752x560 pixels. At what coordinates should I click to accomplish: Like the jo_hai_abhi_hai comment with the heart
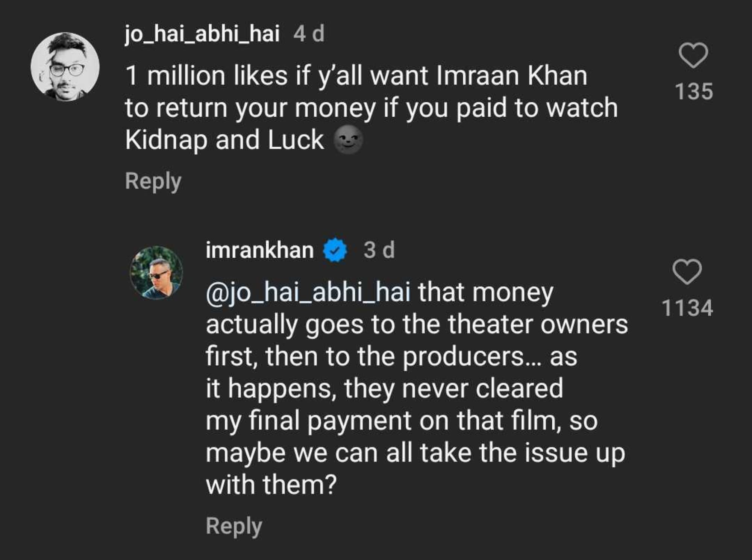tap(693, 56)
